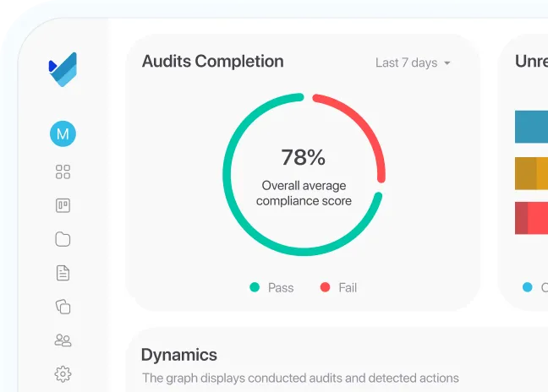This screenshot has height=392, width=548.
Task: Click the dropdown arrow beside Last 7 days
Action: (447, 63)
